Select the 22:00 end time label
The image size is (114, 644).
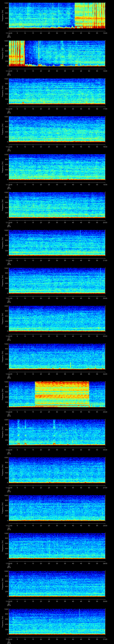point(105,298)
